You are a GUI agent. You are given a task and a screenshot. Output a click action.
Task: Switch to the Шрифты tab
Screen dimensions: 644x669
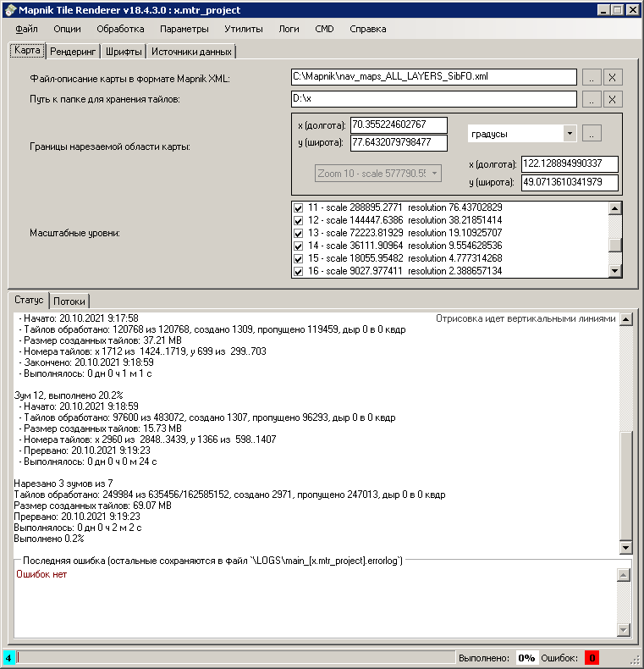coord(124,52)
